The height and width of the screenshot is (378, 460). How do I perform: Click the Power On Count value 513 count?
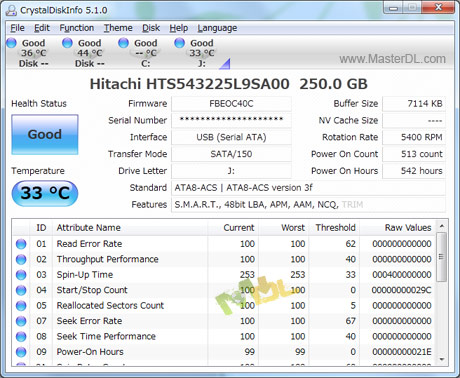[x=414, y=154]
